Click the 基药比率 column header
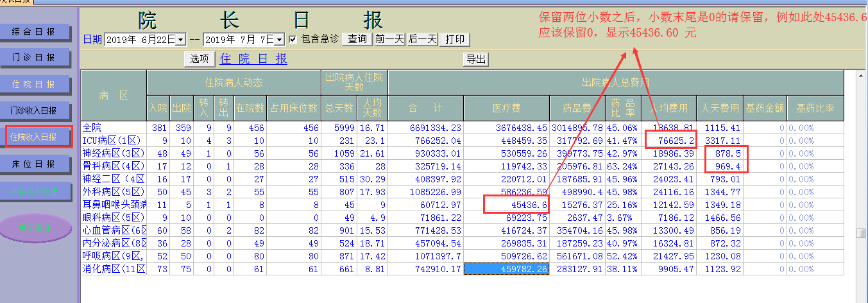This screenshot has height=303, width=868. (x=815, y=108)
